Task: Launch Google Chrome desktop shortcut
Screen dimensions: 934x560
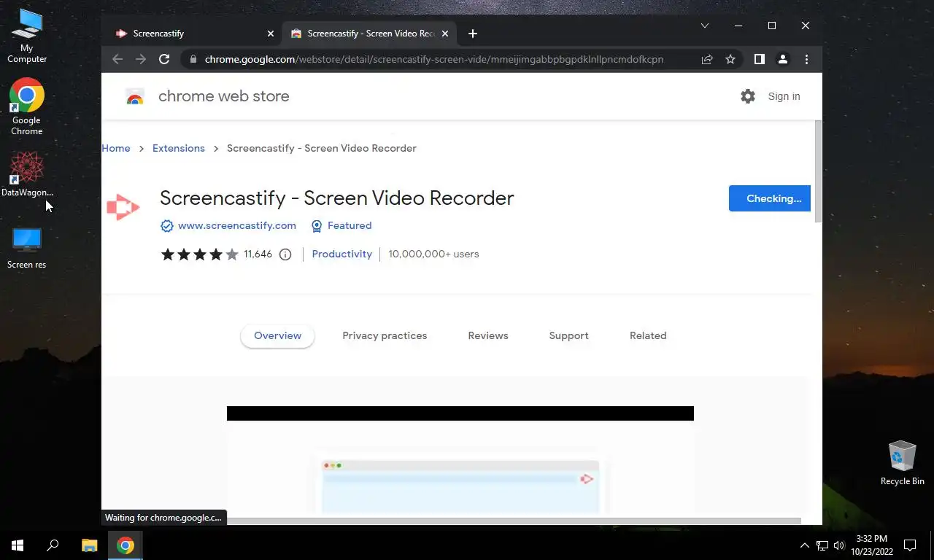Action: (27, 106)
